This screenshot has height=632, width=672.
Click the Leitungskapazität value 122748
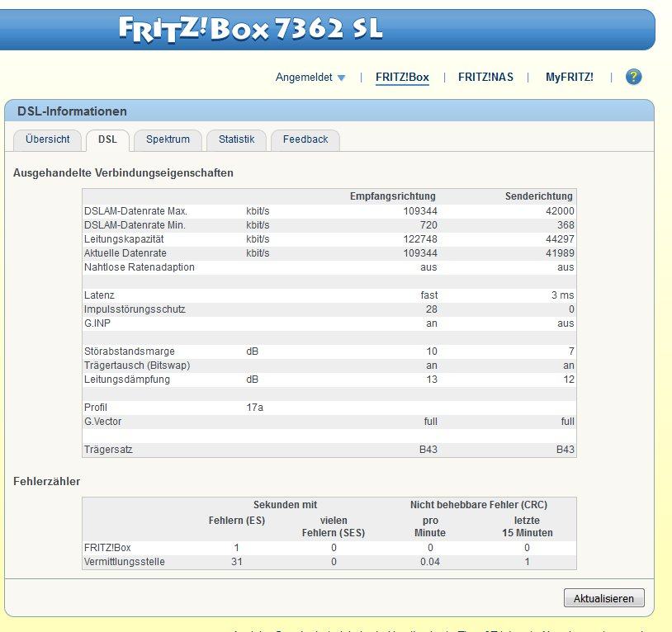420,239
